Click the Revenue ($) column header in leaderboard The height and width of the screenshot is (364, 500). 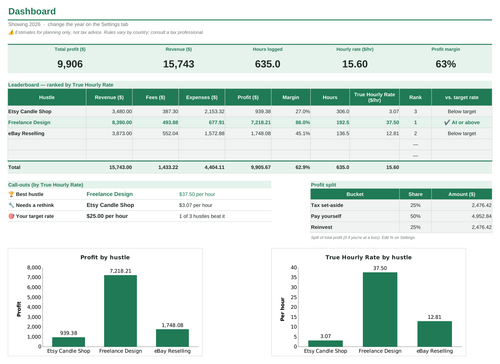click(x=109, y=97)
